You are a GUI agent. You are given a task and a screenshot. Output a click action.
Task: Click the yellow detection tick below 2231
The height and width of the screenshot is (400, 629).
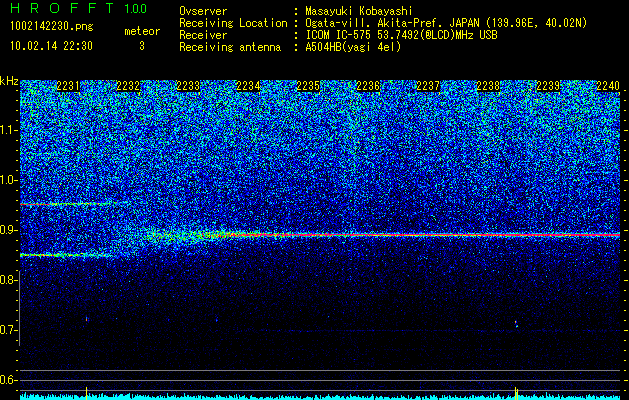tap(86, 393)
